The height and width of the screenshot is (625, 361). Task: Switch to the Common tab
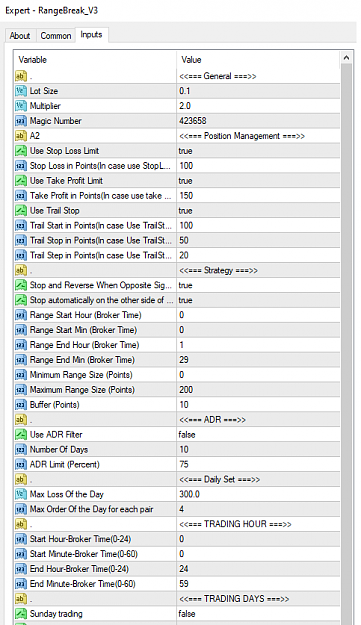56,36
